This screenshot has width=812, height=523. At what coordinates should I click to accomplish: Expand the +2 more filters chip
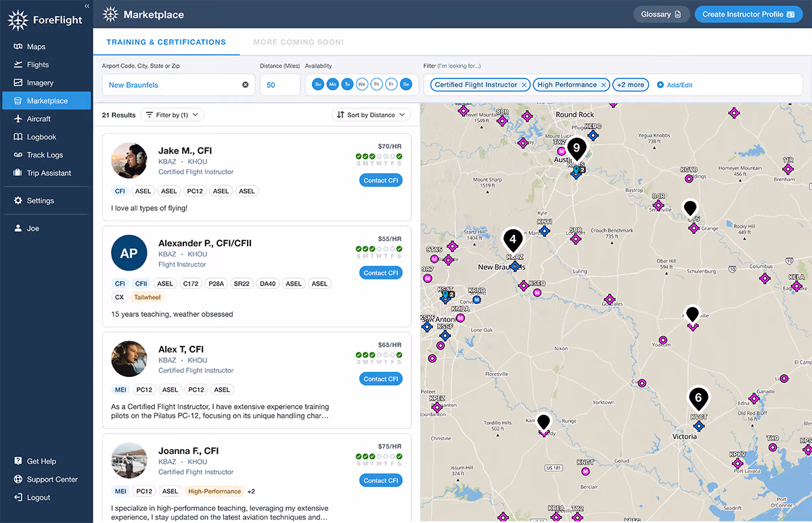[631, 85]
